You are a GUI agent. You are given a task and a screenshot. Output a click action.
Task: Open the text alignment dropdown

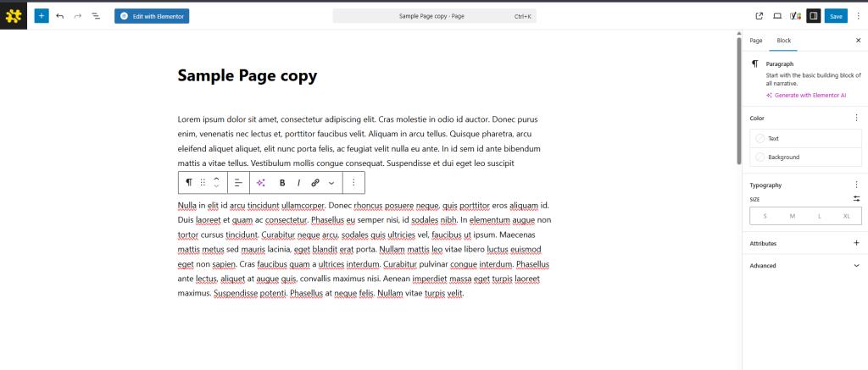click(238, 182)
